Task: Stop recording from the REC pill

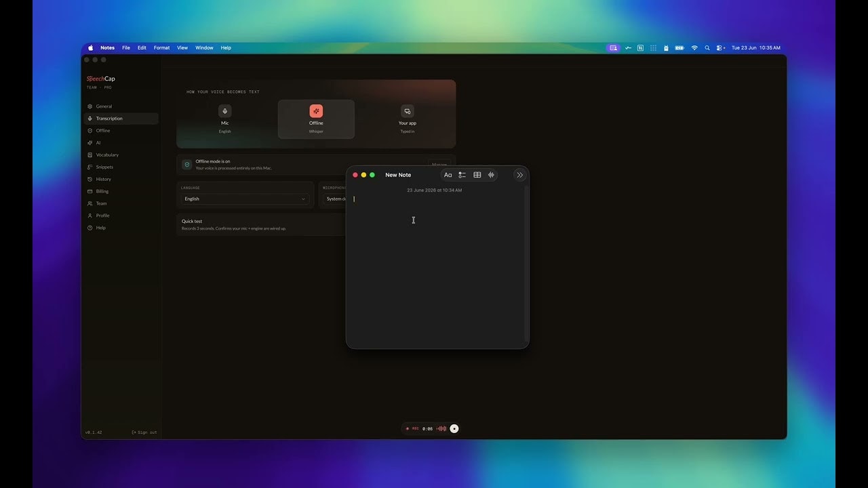Action: 454,428
